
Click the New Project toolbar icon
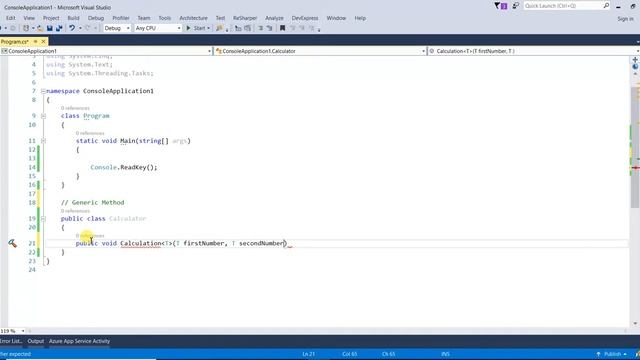point(26,28)
